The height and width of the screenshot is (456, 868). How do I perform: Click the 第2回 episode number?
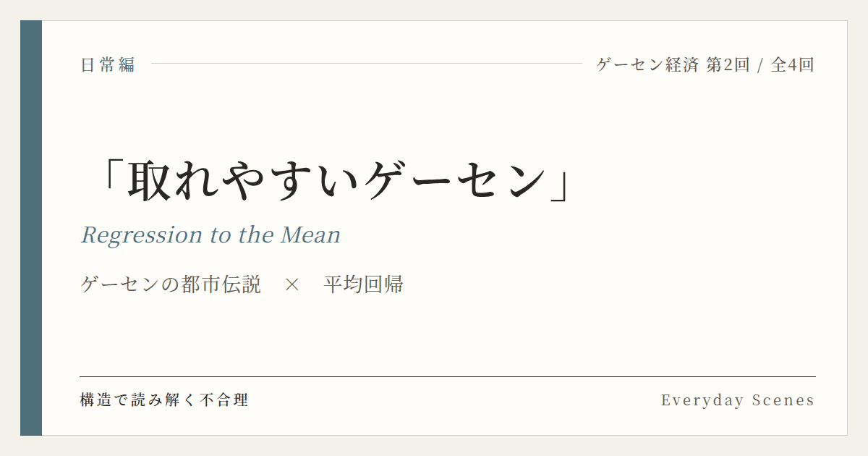(728, 64)
